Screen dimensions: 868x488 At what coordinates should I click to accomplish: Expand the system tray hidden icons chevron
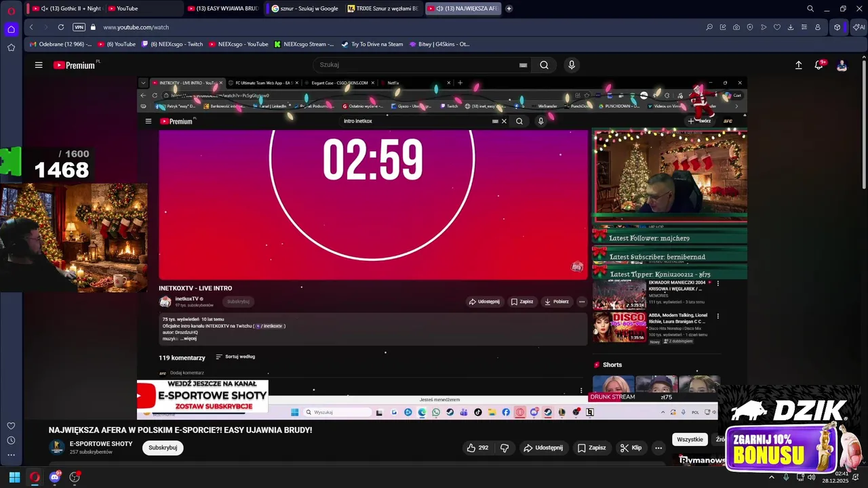click(x=771, y=477)
